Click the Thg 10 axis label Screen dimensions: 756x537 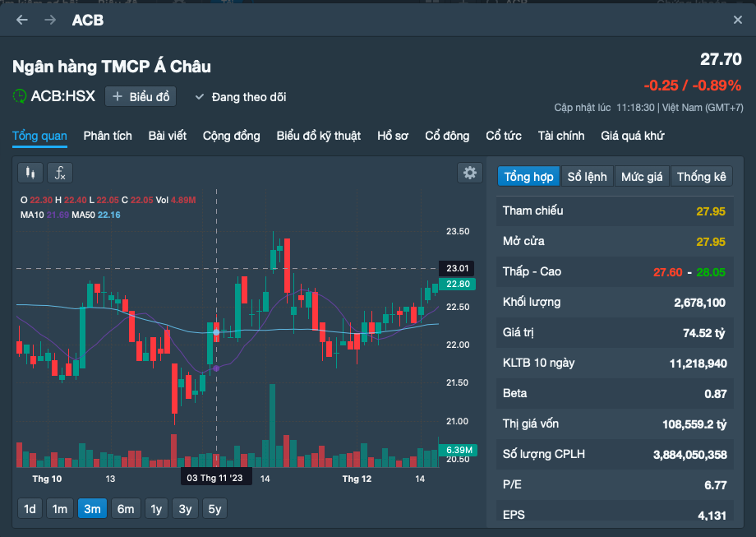pos(47,479)
